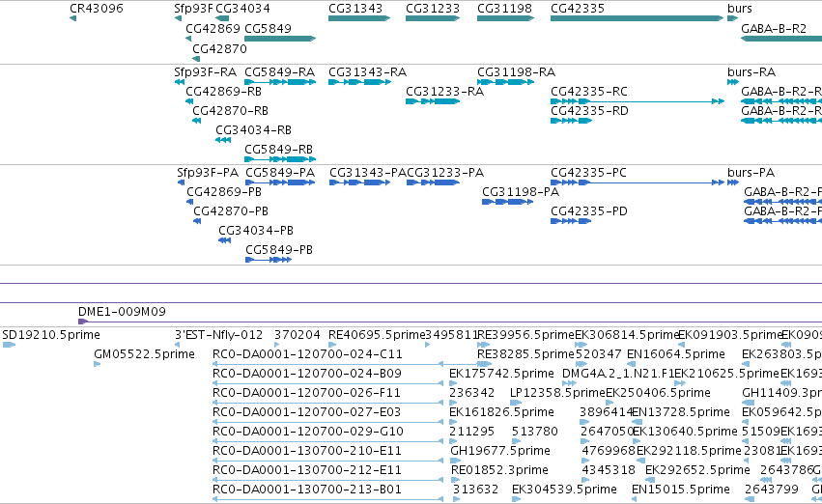Click the RE01852.3prime EST label
This screenshot has width=822, height=504.
(x=499, y=470)
